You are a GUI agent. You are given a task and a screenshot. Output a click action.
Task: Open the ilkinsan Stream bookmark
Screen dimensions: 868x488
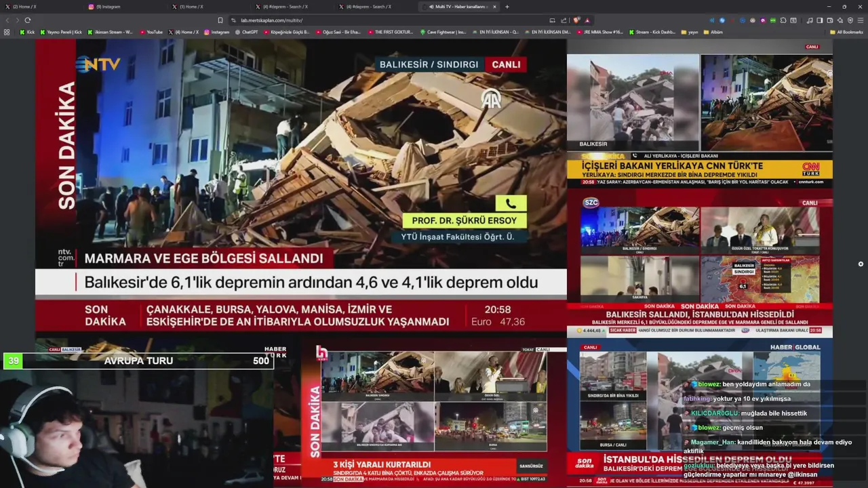click(110, 32)
